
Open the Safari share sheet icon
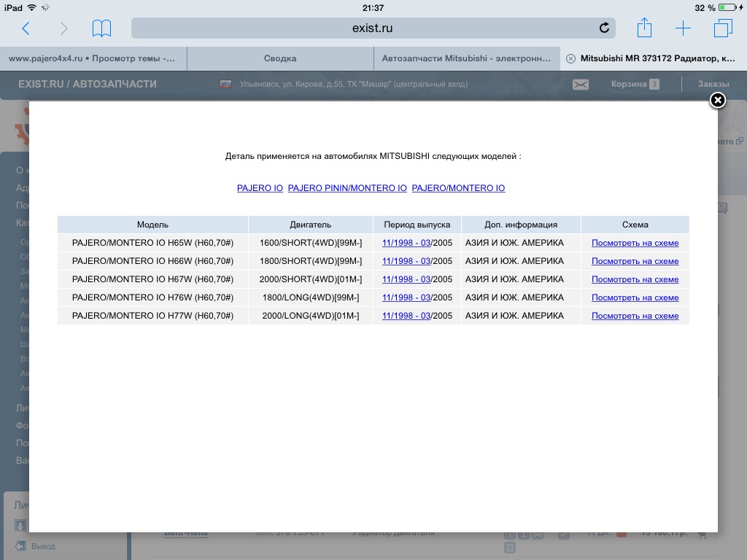pyautogui.click(x=644, y=28)
